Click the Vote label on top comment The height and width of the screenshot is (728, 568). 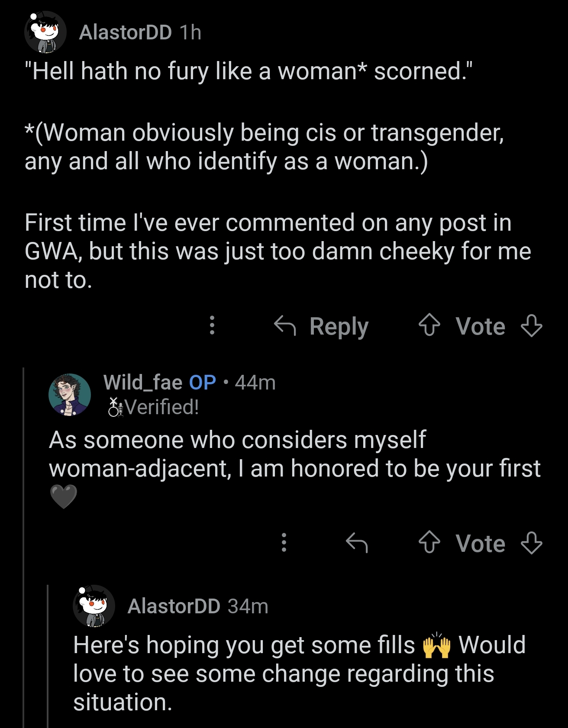tap(480, 326)
